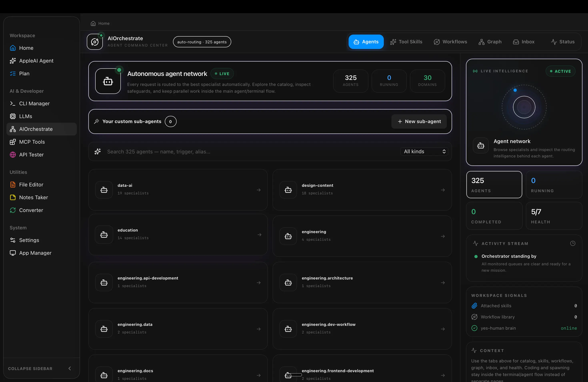Viewport: 588px width, 382px height.
Task: Click the education robot icon
Action: [104, 235]
